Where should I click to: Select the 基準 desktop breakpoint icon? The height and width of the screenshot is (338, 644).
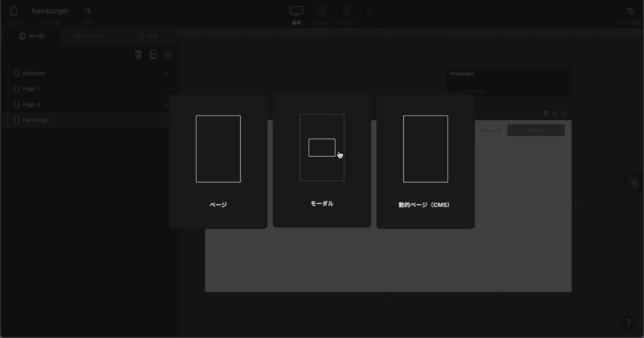click(296, 11)
